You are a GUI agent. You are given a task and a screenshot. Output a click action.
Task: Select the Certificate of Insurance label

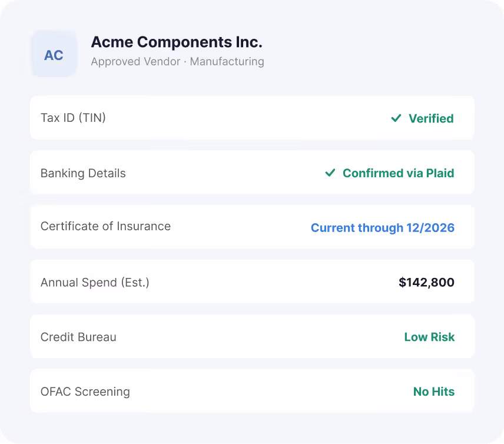tap(105, 226)
